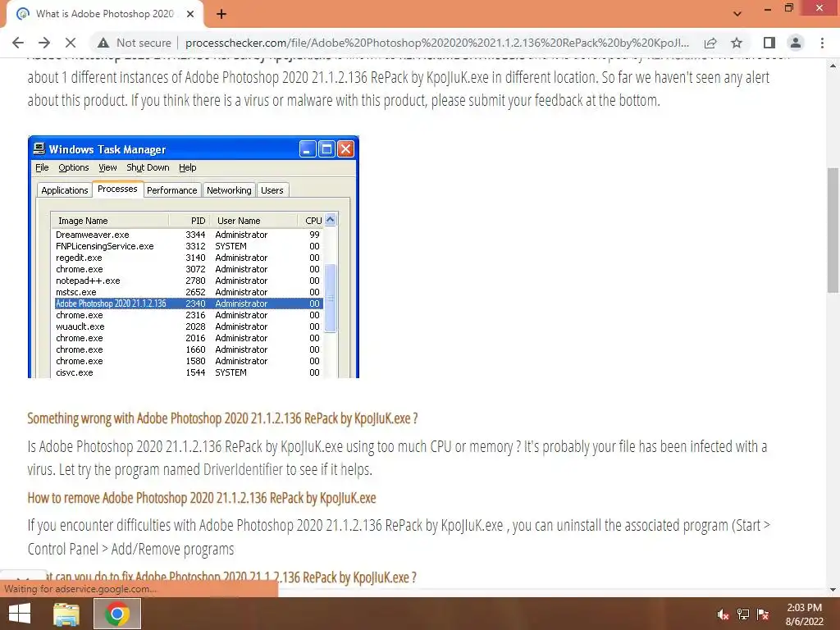The height and width of the screenshot is (630, 840).
Task: Share this page from the address bar
Action: tap(710, 43)
